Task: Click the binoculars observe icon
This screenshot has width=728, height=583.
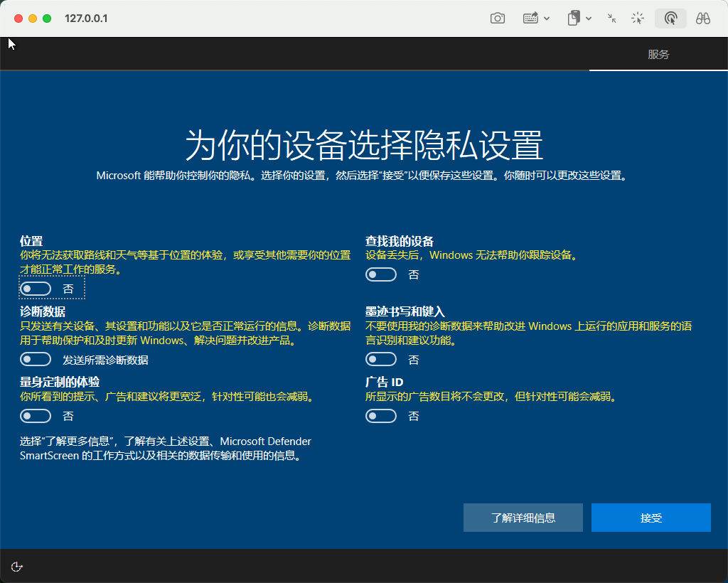Action: pos(703,18)
